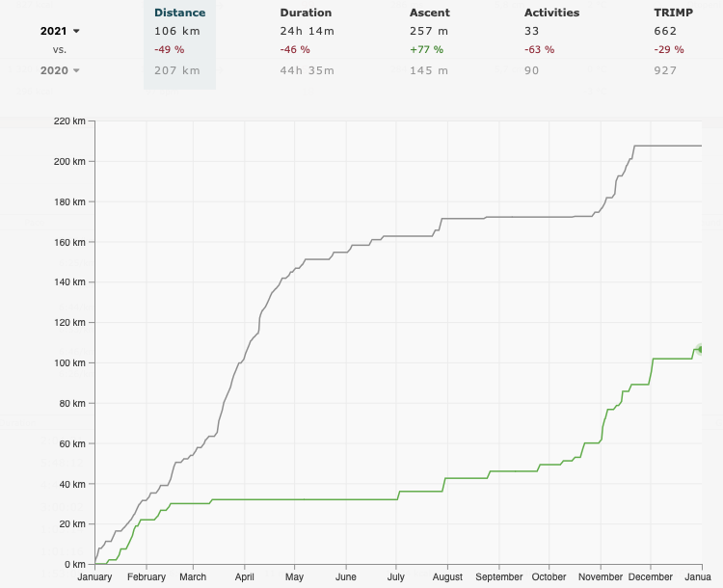Click the 24h 14m duration value
Screen dimensions: 723x588
pyautogui.click(x=307, y=31)
